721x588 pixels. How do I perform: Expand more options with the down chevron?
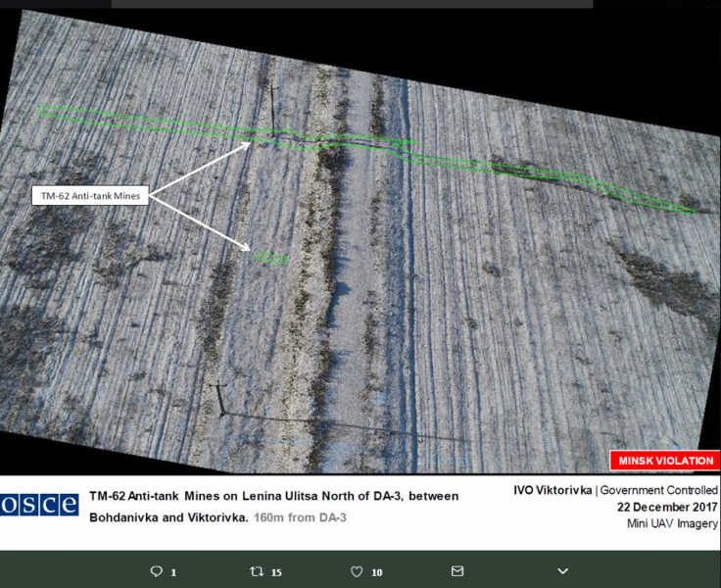[562, 571]
